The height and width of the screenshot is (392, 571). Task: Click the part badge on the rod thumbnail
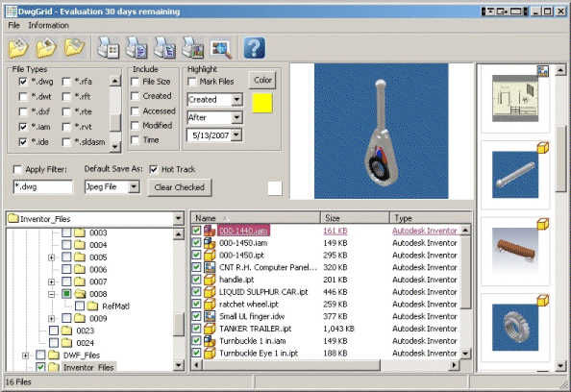[x=542, y=147]
